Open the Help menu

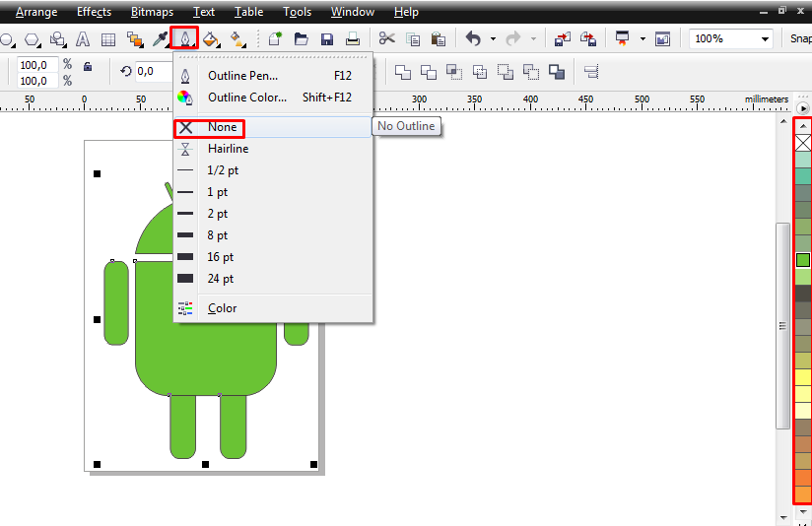click(x=406, y=12)
